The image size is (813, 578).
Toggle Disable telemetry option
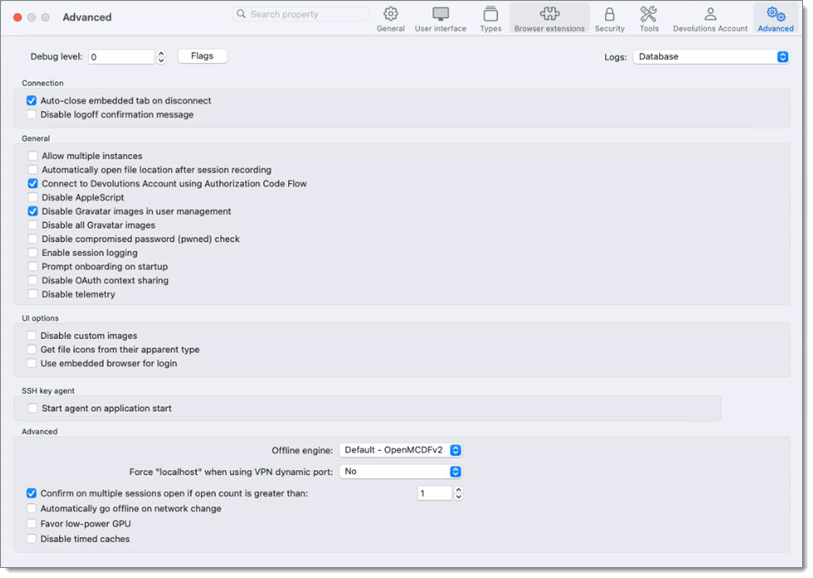(31, 294)
